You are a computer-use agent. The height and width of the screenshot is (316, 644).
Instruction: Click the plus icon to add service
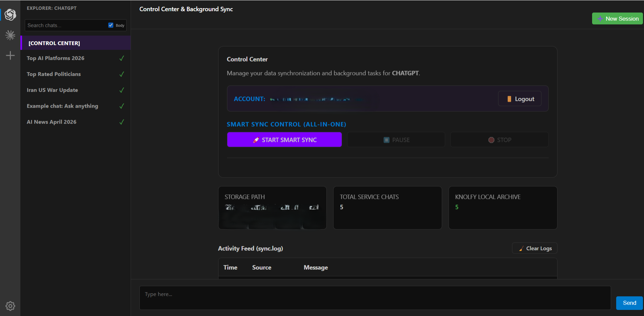point(10,56)
